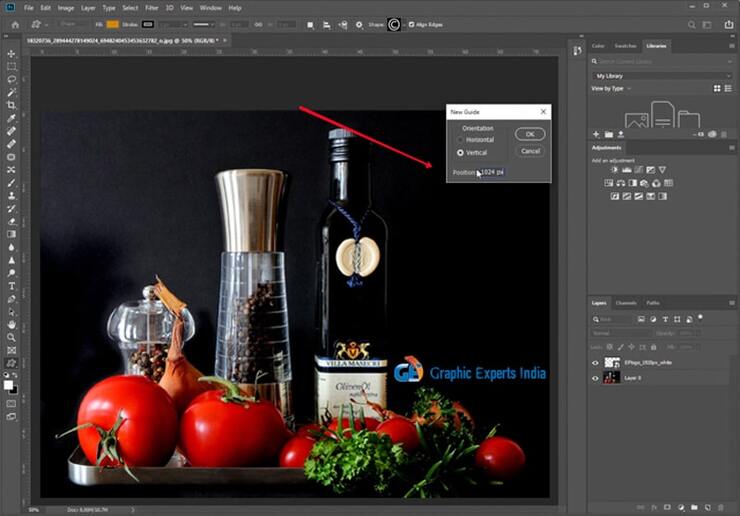Click Cancel in the New Guide dialog
This screenshot has width=740, height=516.
(x=530, y=151)
